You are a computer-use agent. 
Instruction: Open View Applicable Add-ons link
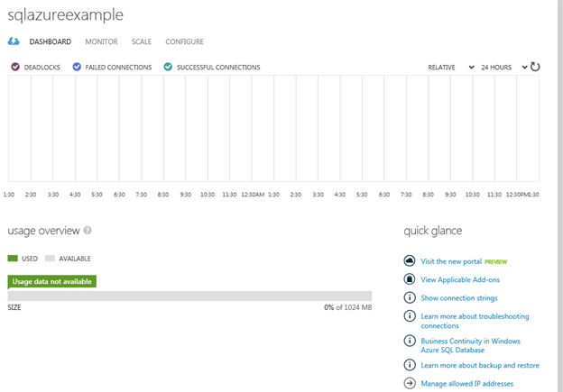coord(460,279)
